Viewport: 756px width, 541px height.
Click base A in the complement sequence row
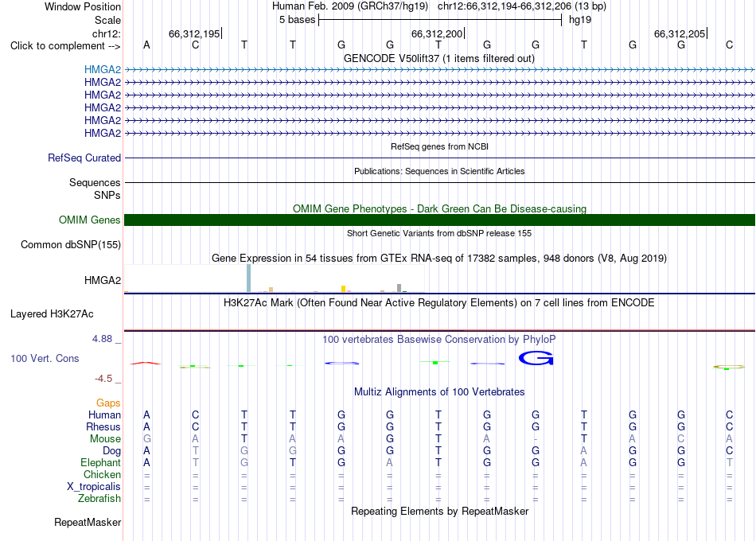tap(146, 45)
